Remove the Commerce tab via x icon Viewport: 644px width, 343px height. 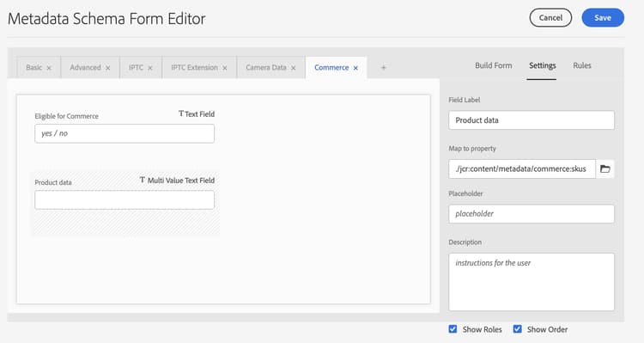tap(355, 68)
